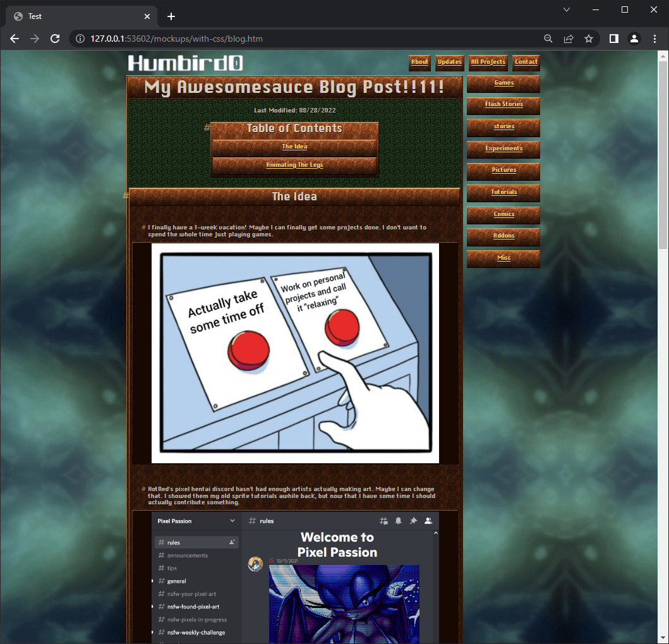Click the zoom magnifier icon in address bar

(x=548, y=39)
